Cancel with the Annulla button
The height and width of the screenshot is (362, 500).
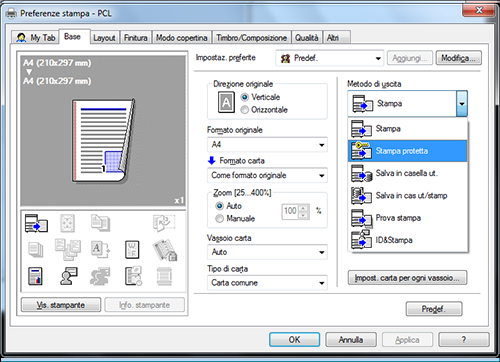(x=351, y=339)
